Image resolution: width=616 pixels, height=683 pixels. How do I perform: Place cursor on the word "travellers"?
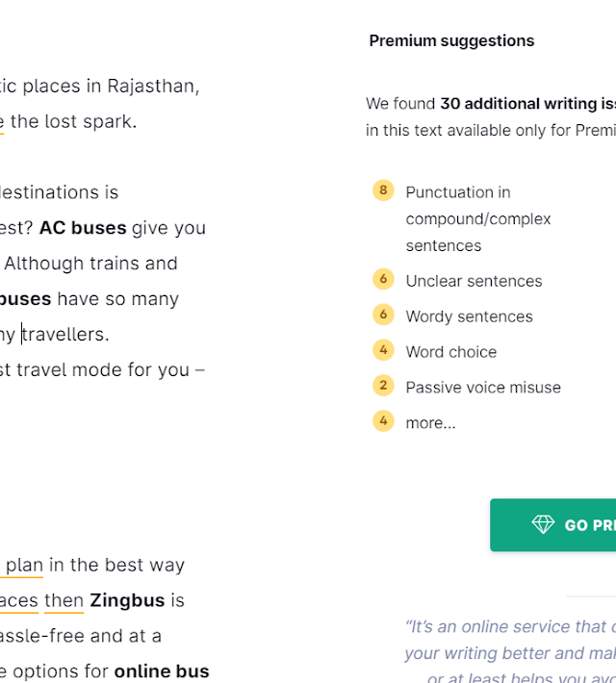pos(65,334)
